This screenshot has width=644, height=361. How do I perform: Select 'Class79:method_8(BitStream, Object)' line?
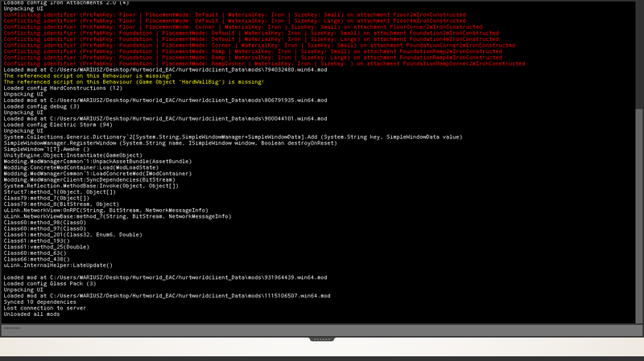(61, 204)
